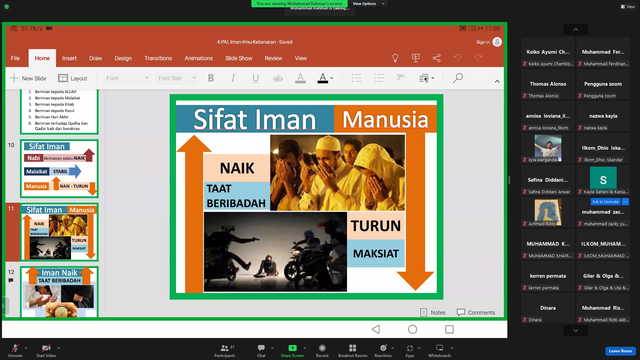Open the Animations tab
640x360 pixels.
point(198,58)
